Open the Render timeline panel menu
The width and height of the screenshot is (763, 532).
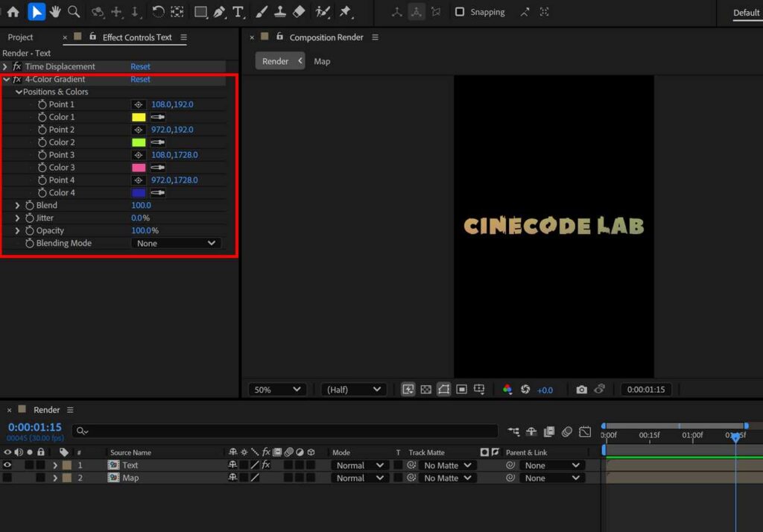(x=70, y=410)
